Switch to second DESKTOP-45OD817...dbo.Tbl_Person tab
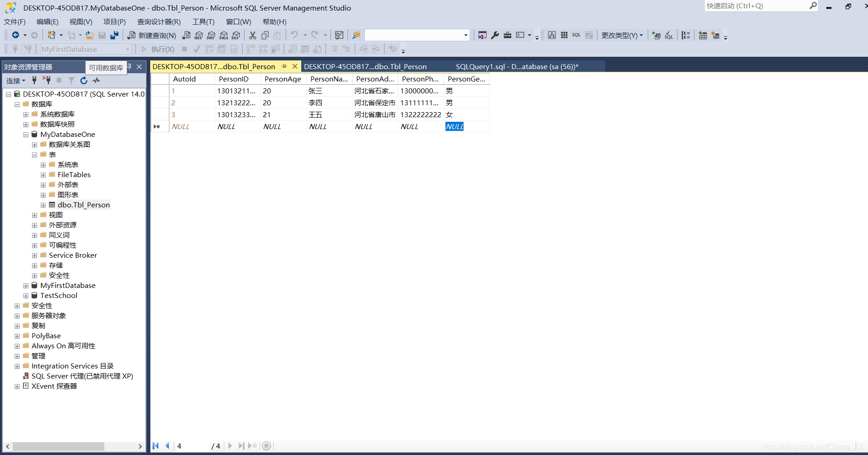 click(x=365, y=66)
